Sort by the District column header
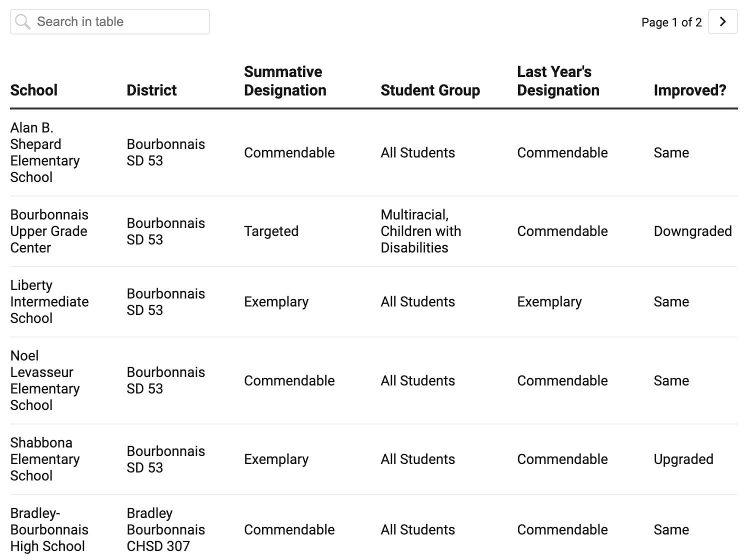This screenshot has height=560, width=748. 151,90
